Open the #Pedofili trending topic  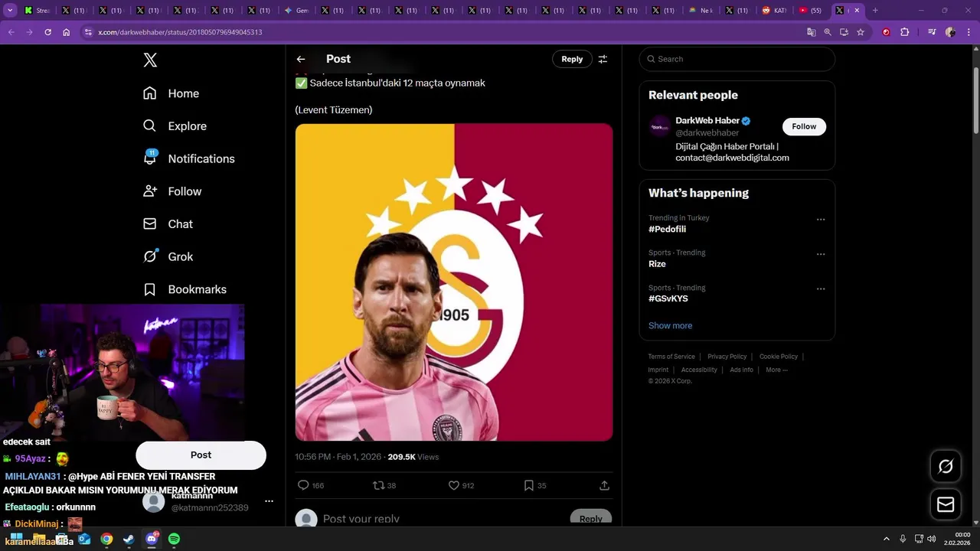pos(667,229)
